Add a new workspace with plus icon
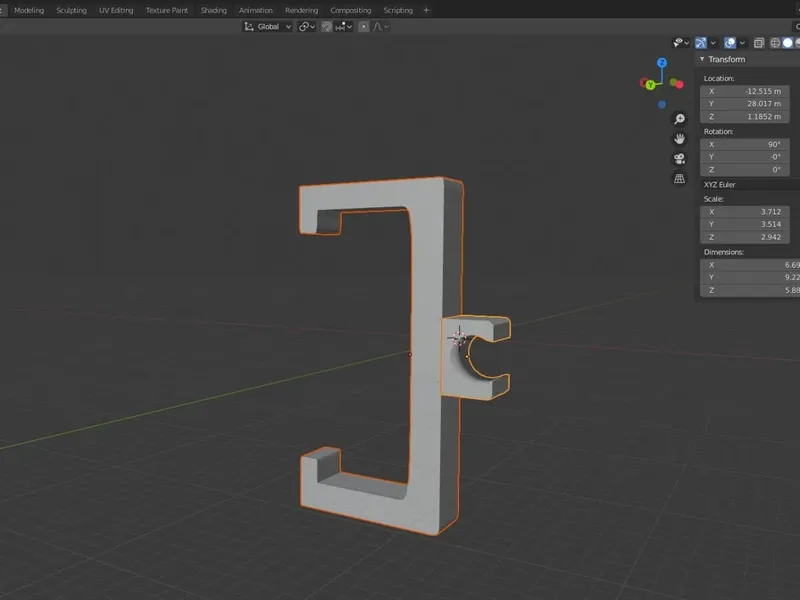The height and width of the screenshot is (600, 800). tap(427, 10)
